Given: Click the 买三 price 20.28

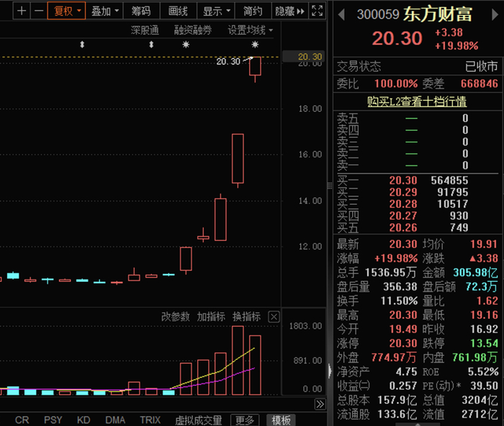Looking at the screenshot, I should coord(403,204).
